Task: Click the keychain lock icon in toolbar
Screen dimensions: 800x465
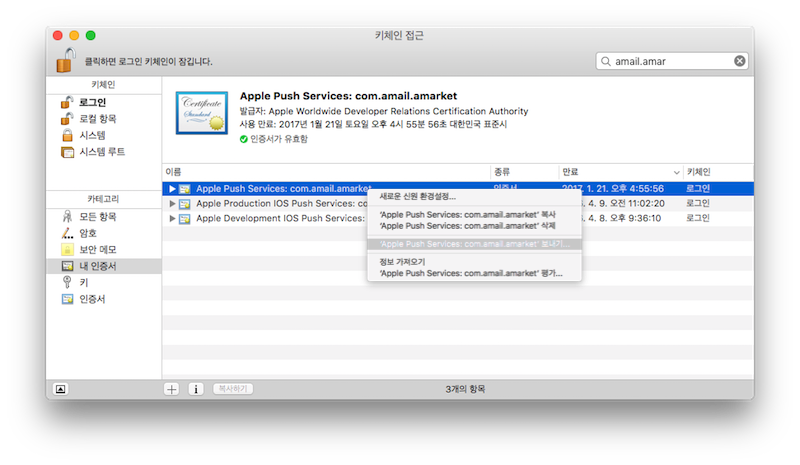Action: point(66,60)
